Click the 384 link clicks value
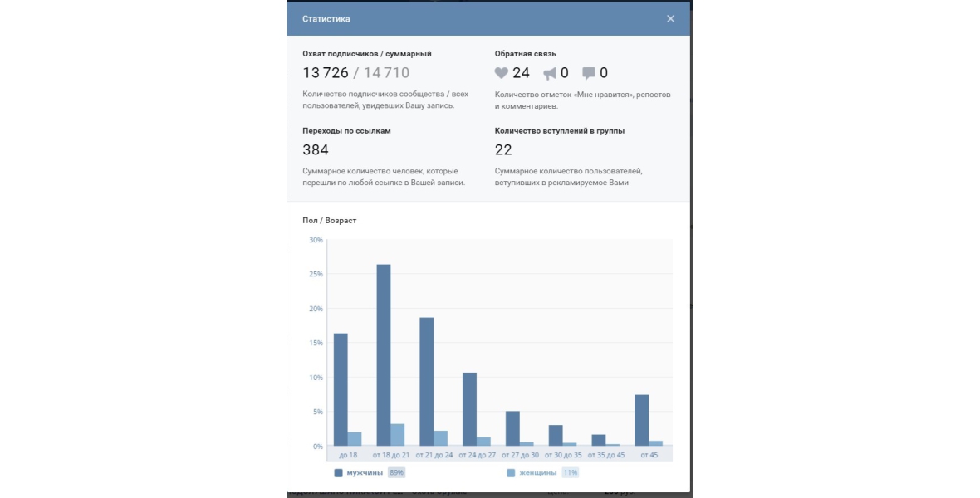This screenshot has width=980, height=498. coord(316,150)
